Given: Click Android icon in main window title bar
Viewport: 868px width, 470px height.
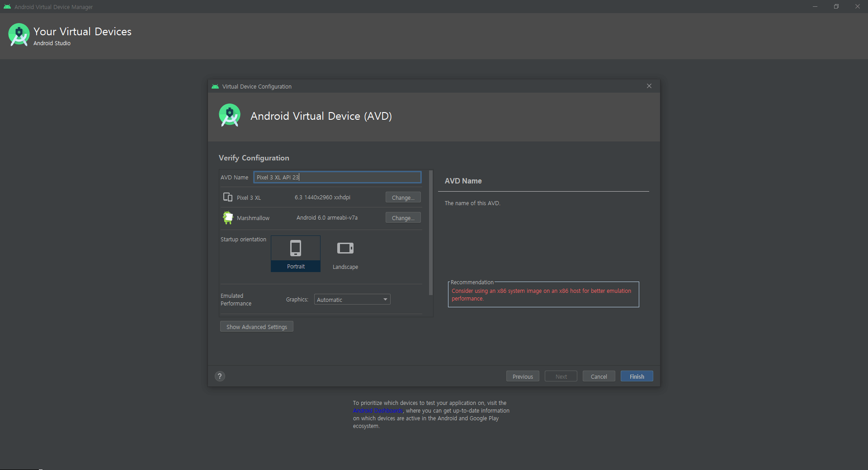Looking at the screenshot, I should (7, 7).
